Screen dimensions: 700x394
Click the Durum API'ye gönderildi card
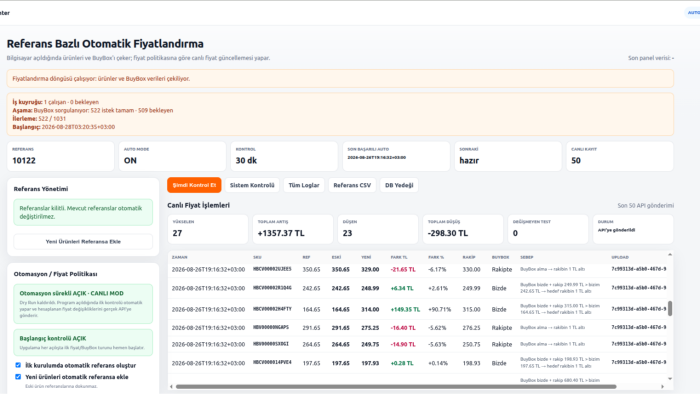click(x=633, y=229)
